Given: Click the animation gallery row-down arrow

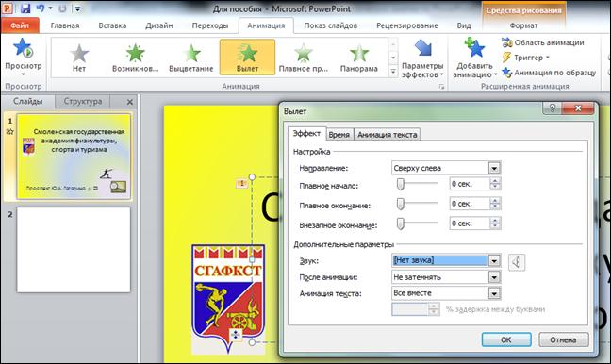Looking at the screenshot, I should pyautogui.click(x=393, y=58).
